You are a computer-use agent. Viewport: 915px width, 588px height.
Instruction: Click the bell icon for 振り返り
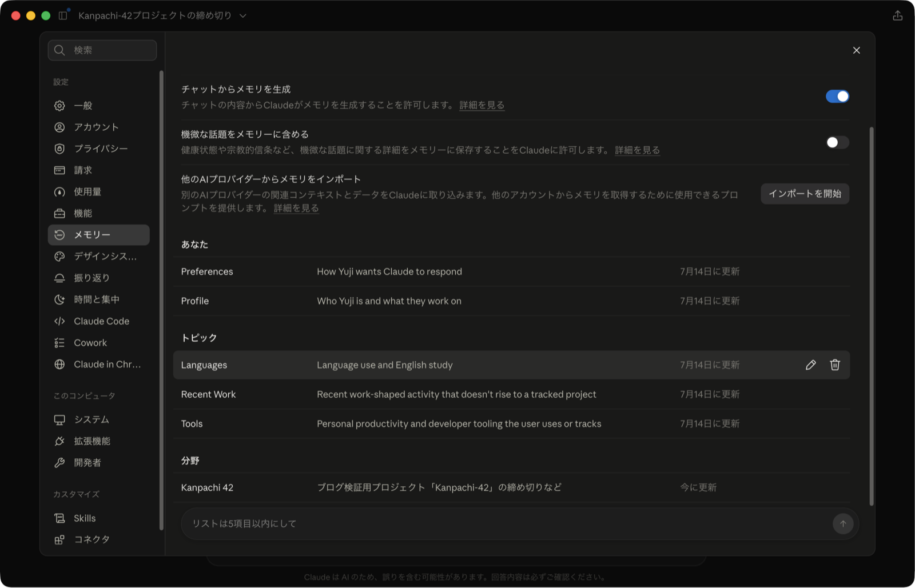pyautogui.click(x=59, y=278)
